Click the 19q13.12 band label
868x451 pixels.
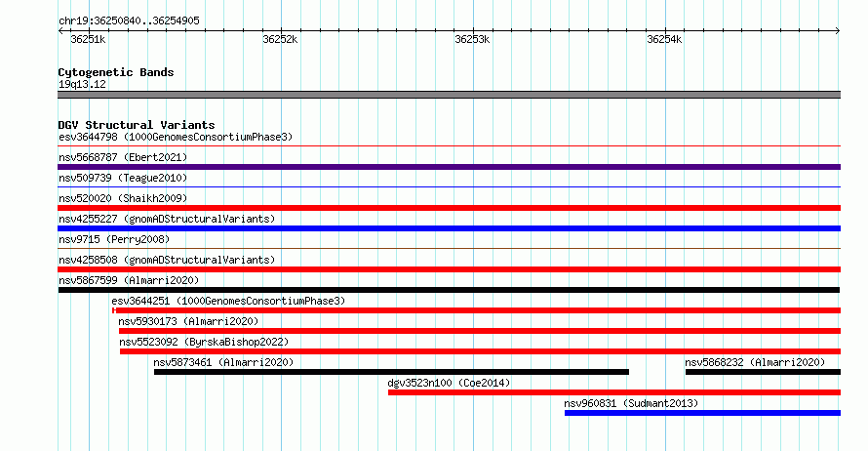click(82, 84)
